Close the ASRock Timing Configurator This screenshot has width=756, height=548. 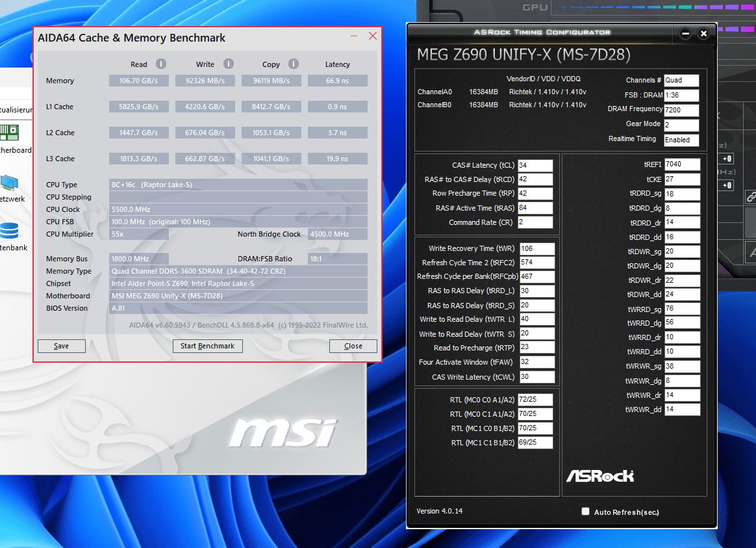coord(703,34)
